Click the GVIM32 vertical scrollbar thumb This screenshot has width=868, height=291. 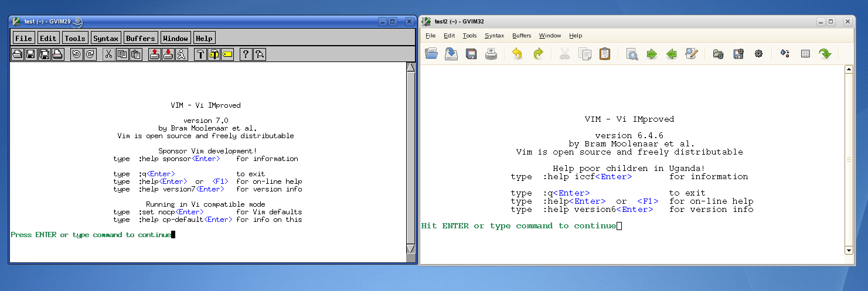[x=849, y=159]
